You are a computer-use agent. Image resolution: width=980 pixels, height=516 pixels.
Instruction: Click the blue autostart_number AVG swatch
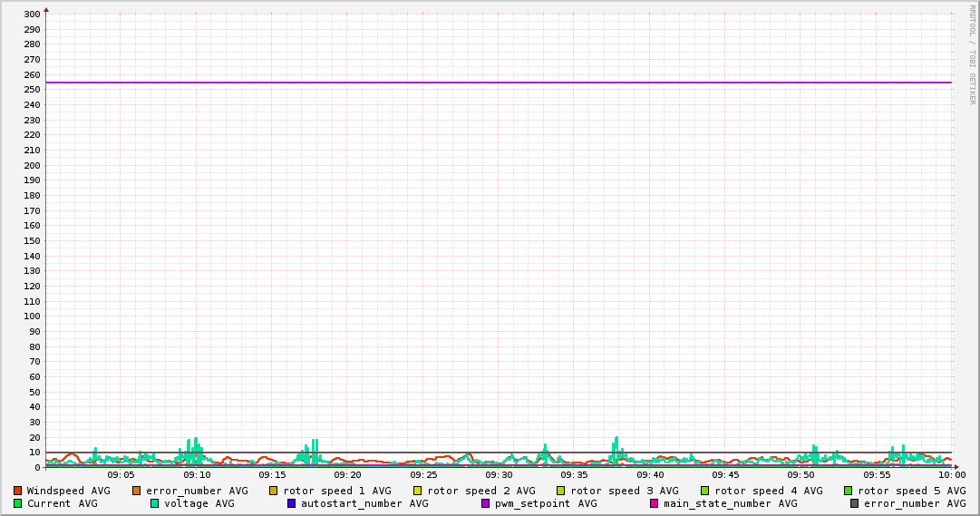point(292,503)
